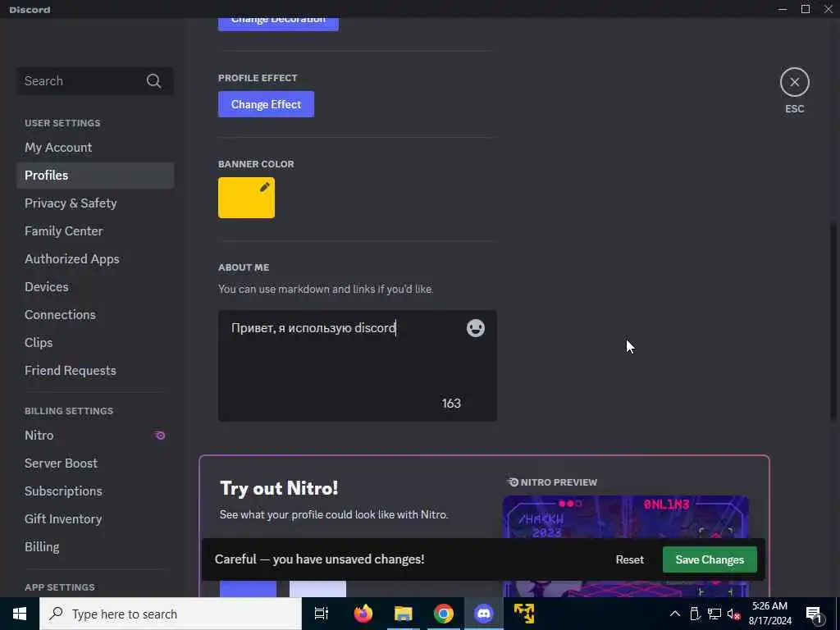Select the Profiles settings section
The width and height of the screenshot is (840, 630).
(95, 176)
